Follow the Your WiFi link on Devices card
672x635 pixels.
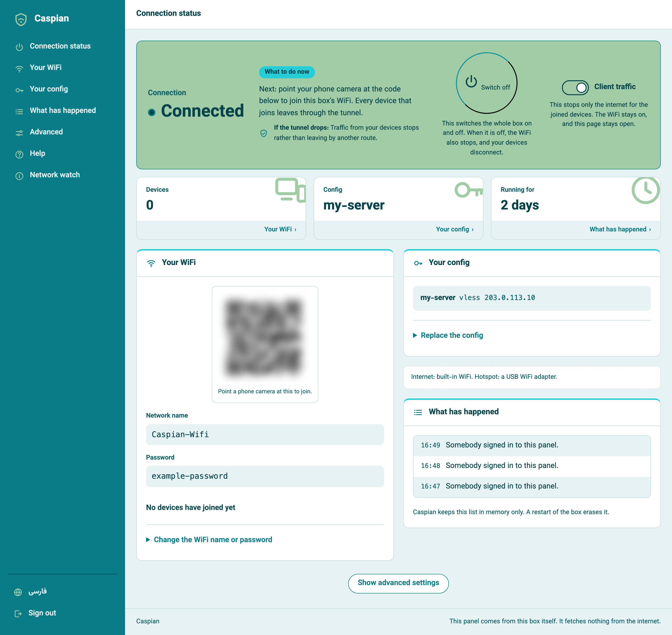(x=280, y=229)
